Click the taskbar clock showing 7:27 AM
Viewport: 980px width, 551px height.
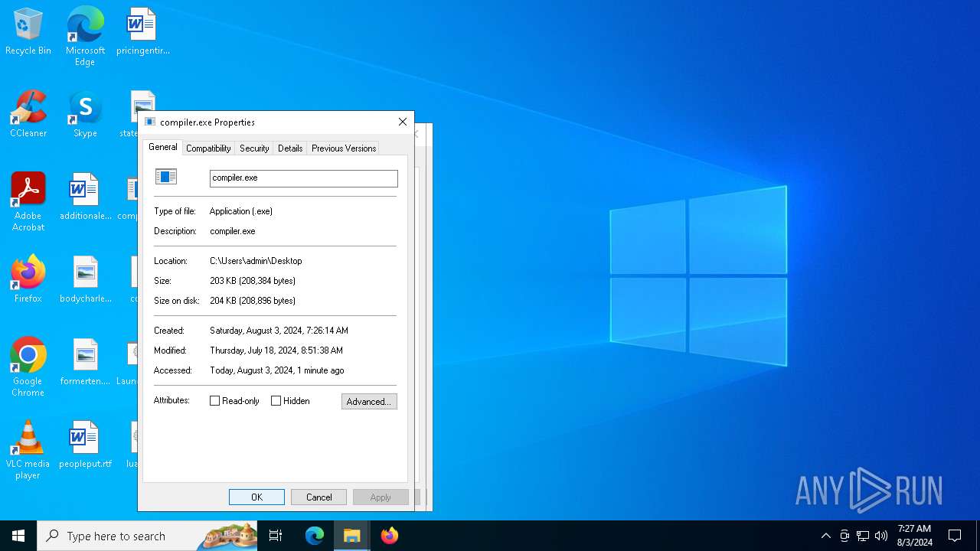point(914,536)
